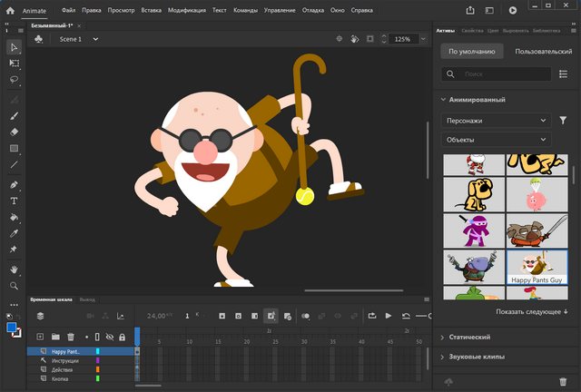The width and height of the screenshot is (581, 392).
Task: Open the Объекты dropdown
Action: [x=496, y=140]
